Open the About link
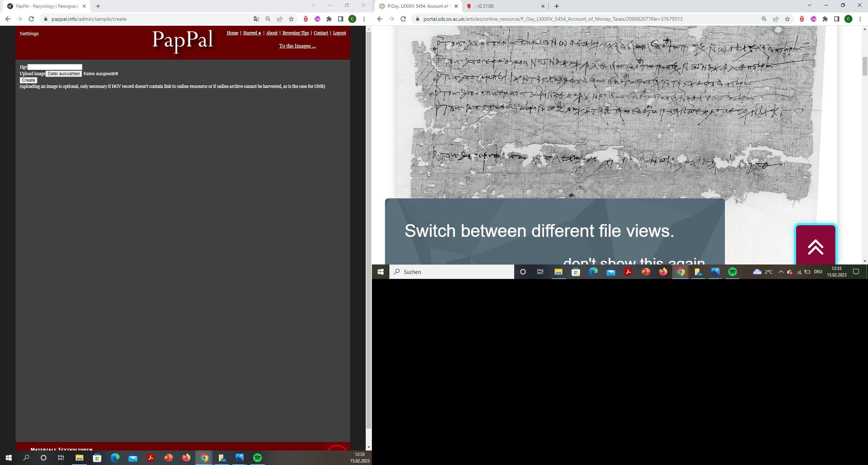The height and width of the screenshot is (465, 868). [272, 33]
